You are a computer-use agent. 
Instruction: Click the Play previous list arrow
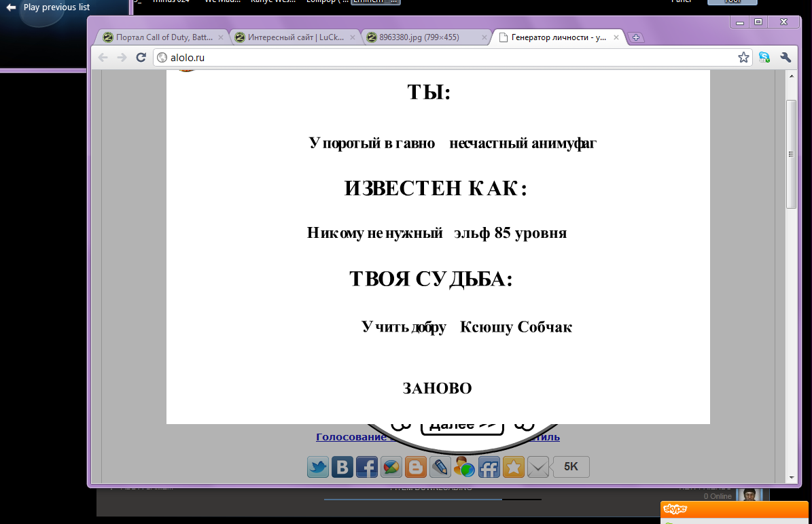[11, 7]
